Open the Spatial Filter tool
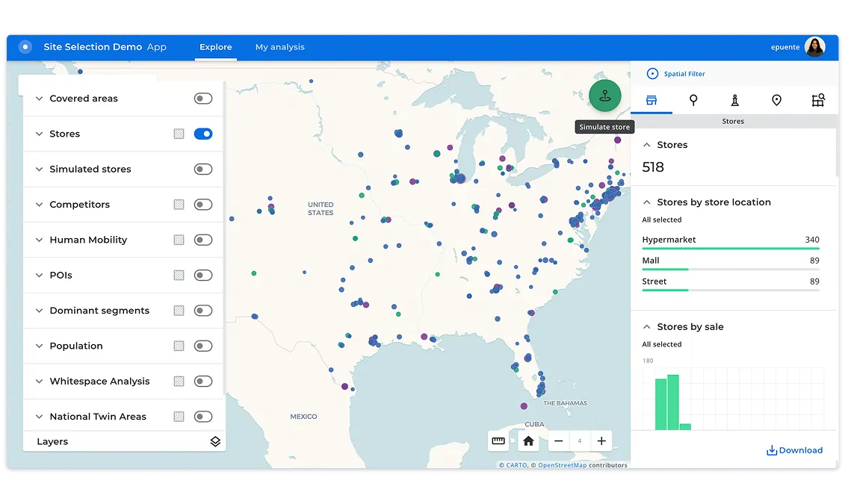 [x=675, y=73]
